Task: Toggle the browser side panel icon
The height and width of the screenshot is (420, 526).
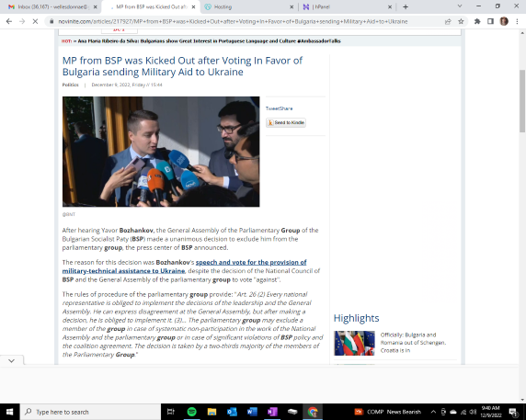Action: pos(490,21)
